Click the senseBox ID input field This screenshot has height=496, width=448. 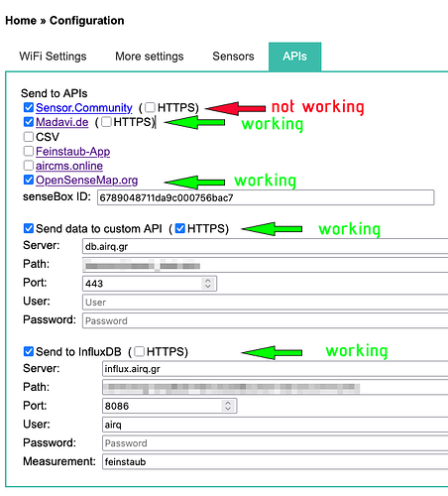(266, 197)
